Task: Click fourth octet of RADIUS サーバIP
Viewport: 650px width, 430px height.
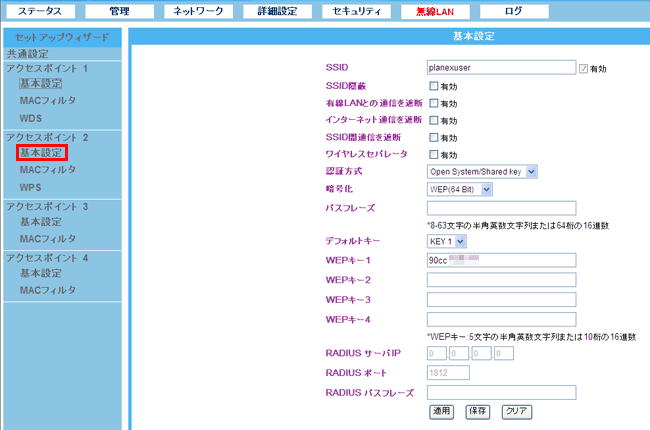Action: [504, 353]
